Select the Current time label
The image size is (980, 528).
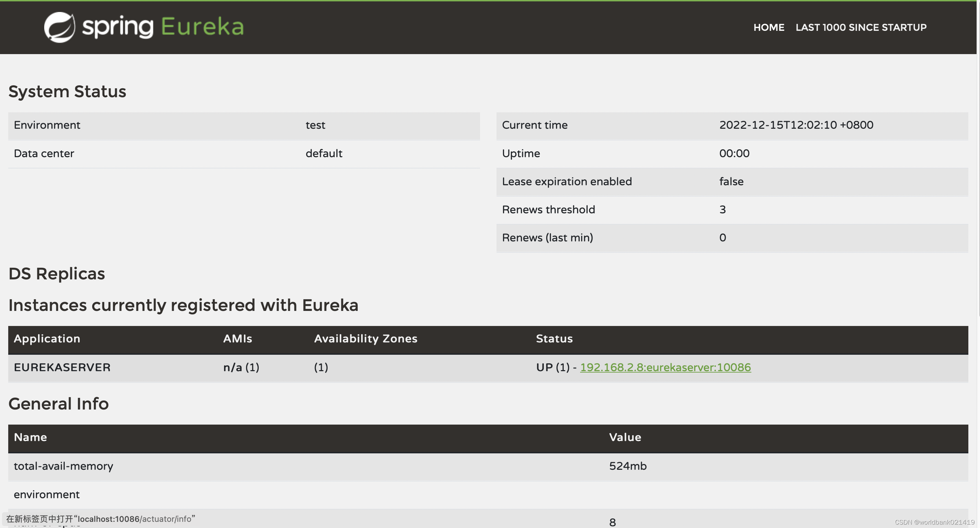click(x=535, y=125)
